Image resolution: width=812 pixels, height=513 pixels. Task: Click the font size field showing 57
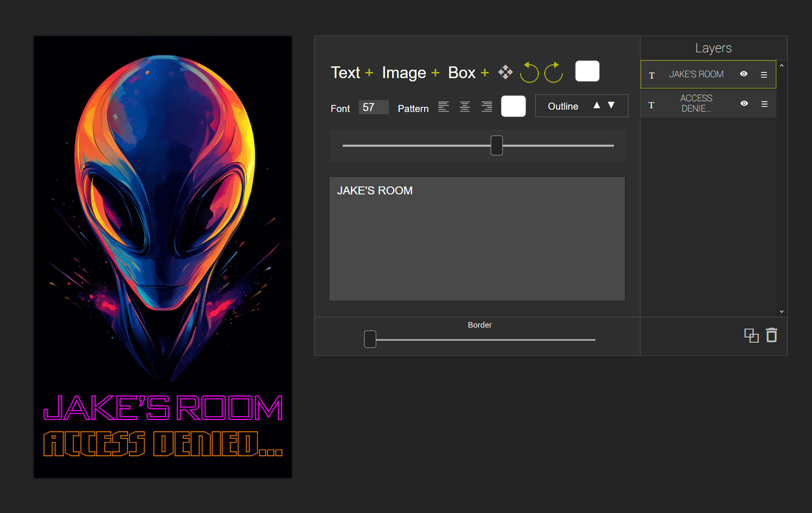click(373, 107)
